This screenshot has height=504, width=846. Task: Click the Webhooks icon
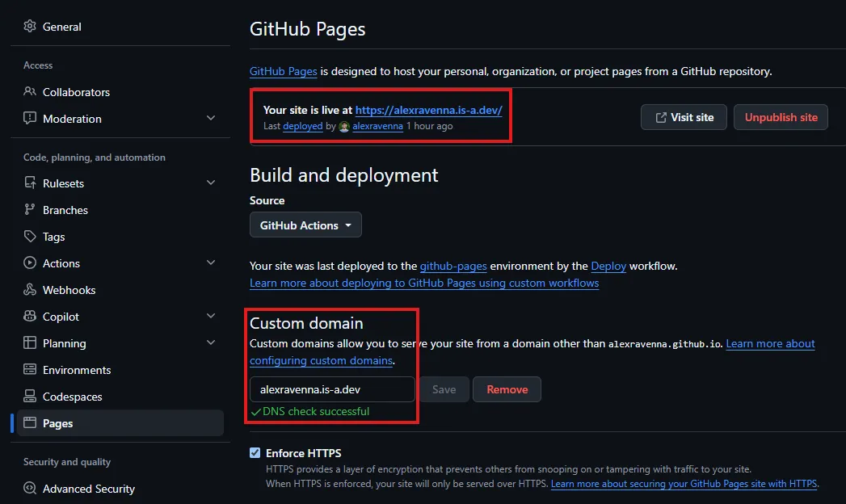pos(30,289)
